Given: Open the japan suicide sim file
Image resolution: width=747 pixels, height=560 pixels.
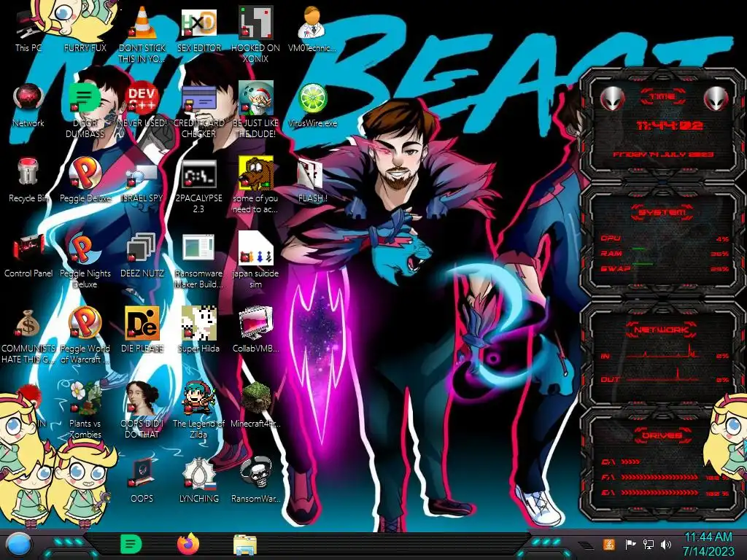Looking at the screenshot, I should click(x=255, y=261).
